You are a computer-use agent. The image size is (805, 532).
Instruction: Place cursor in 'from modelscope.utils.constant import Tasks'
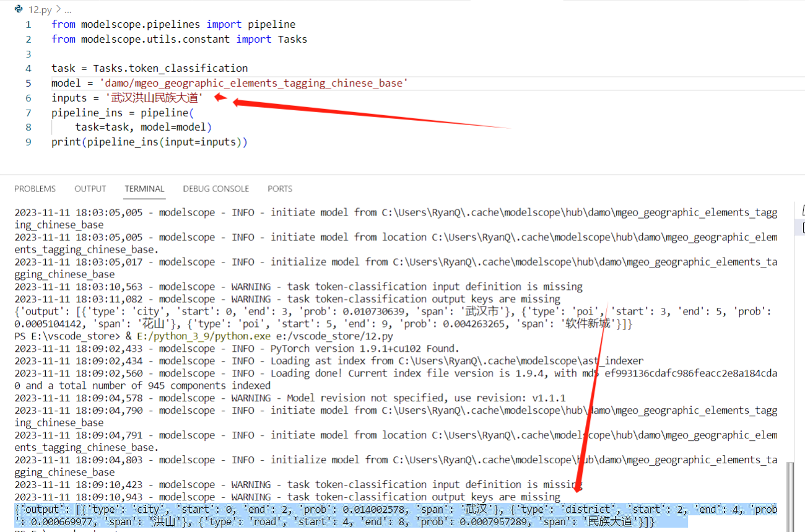pos(179,39)
